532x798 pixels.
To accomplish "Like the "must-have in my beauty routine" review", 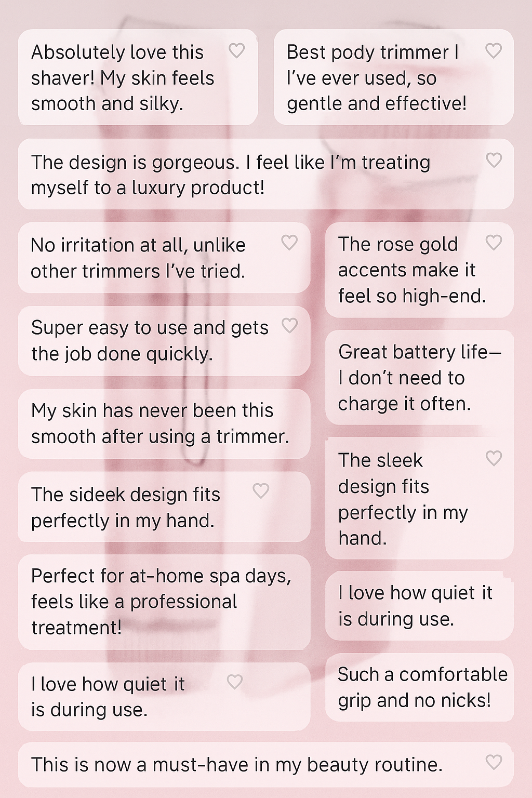I will pos(494,762).
